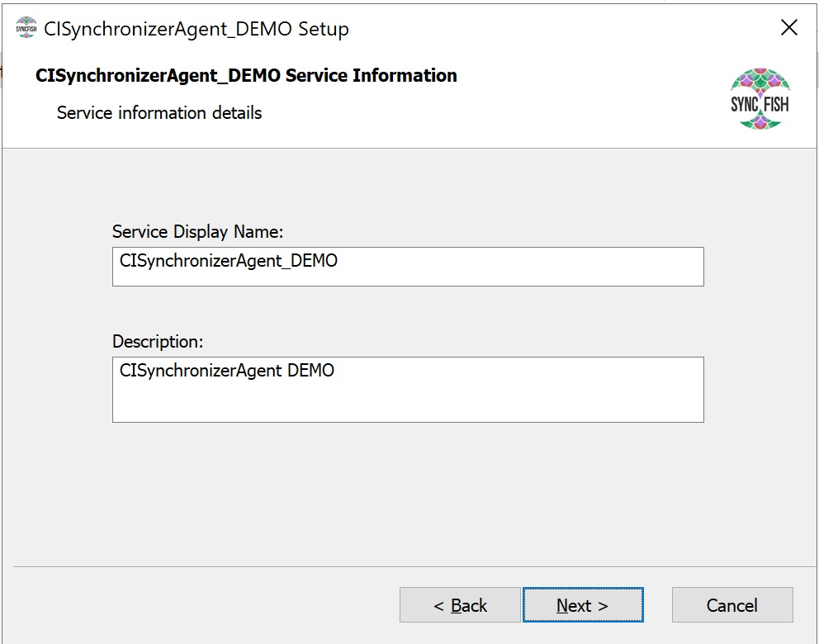
Task: Click the bold 'Service Information' heading
Action: pyautogui.click(x=246, y=75)
